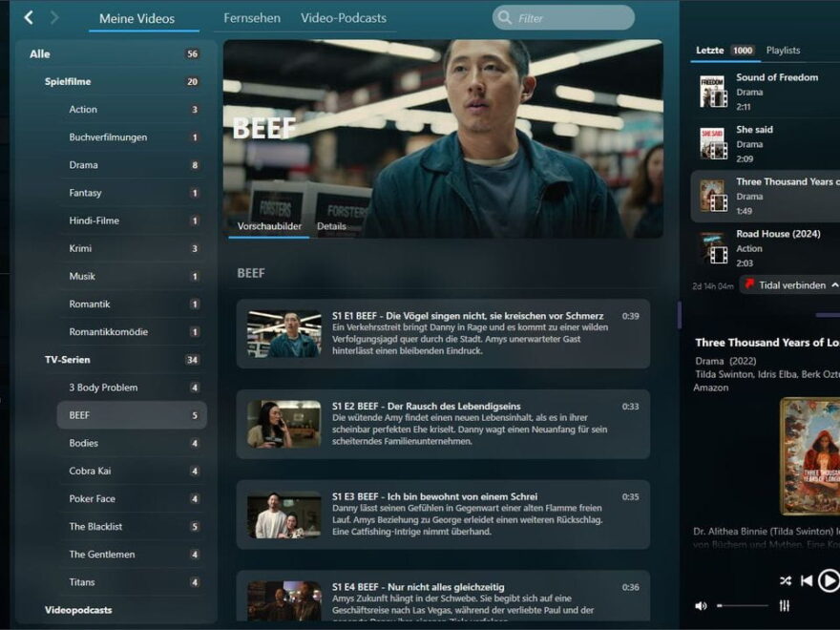Click the 1000 count badge beside Letzte
This screenshot has height=630, width=840.
pos(743,51)
